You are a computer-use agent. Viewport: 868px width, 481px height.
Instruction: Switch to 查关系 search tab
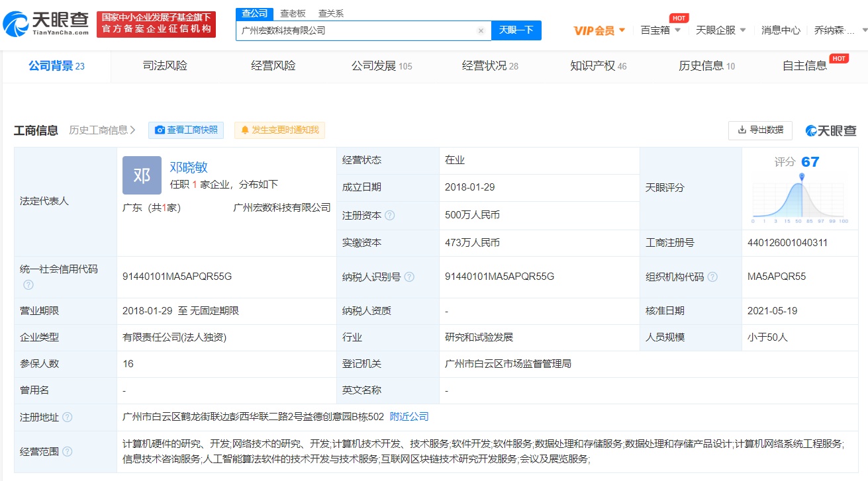click(330, 13)
